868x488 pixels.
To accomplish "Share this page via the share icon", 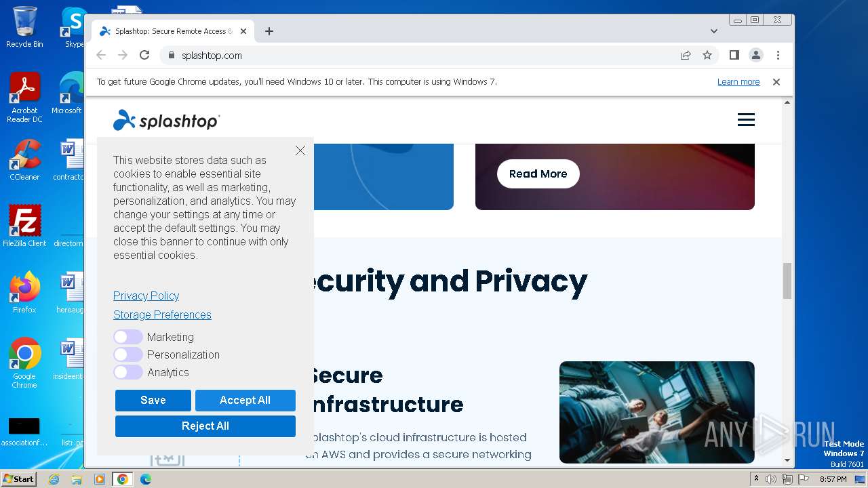I will point(686,56).
